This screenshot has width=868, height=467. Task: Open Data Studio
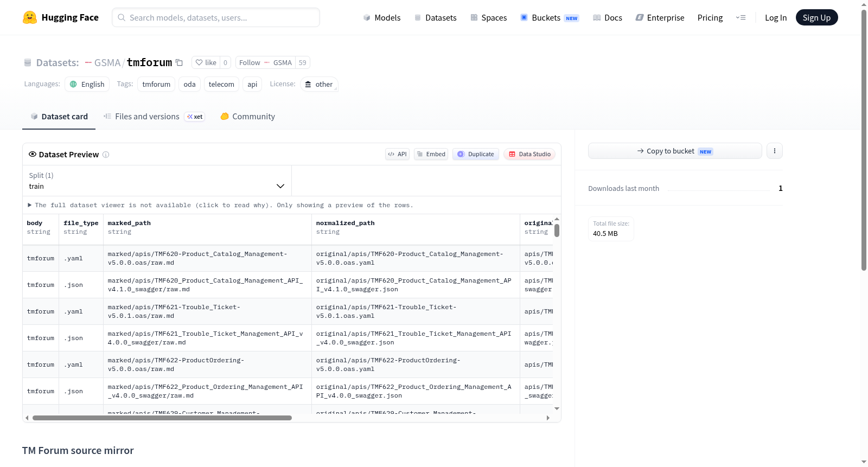[529, 154]
